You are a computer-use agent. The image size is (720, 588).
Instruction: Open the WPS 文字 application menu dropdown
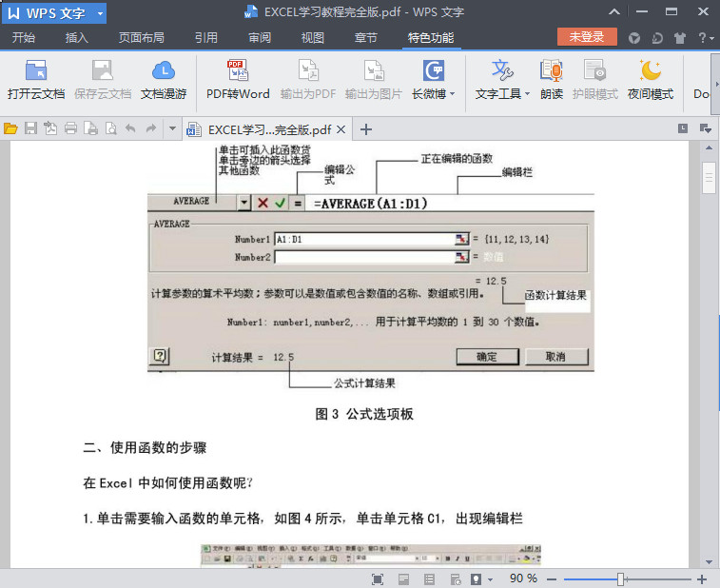[x=100, y=13]
